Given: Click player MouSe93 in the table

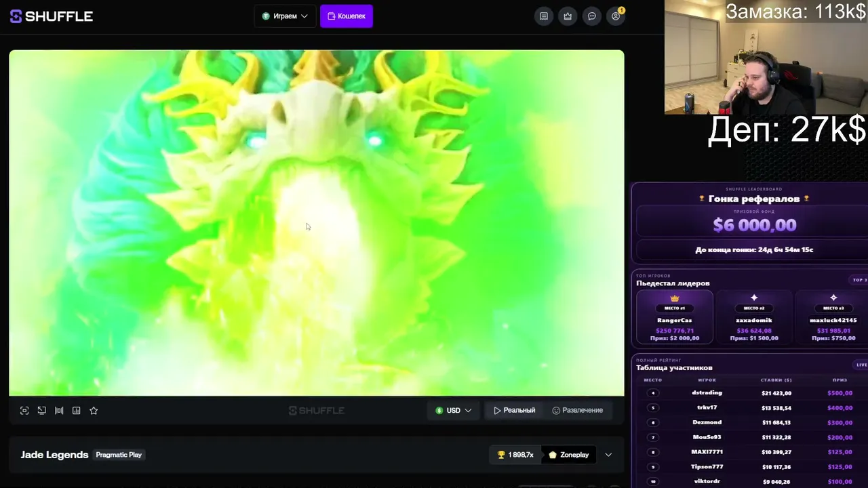Looking at the screenshot, I should 707,438.
